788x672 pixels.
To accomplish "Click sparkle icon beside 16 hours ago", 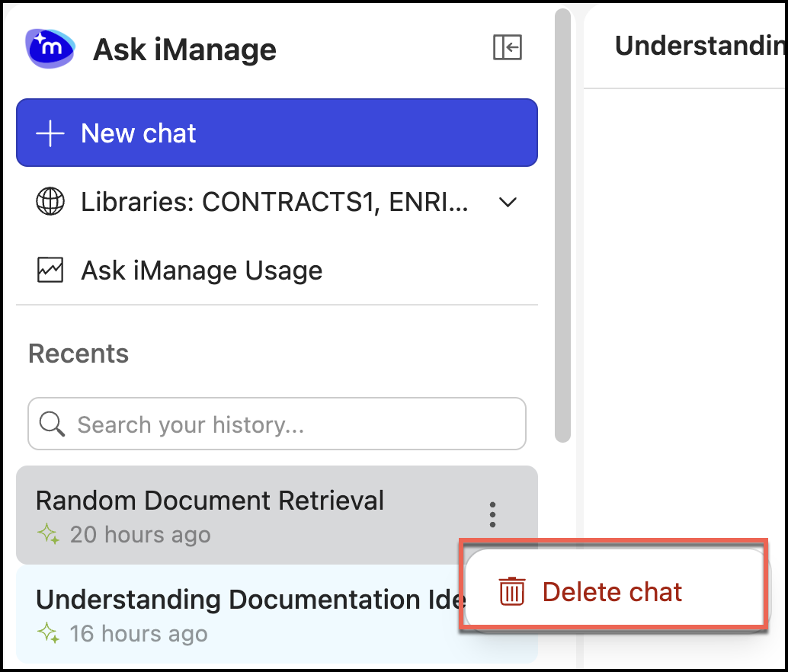I will (x=50, y=633).
